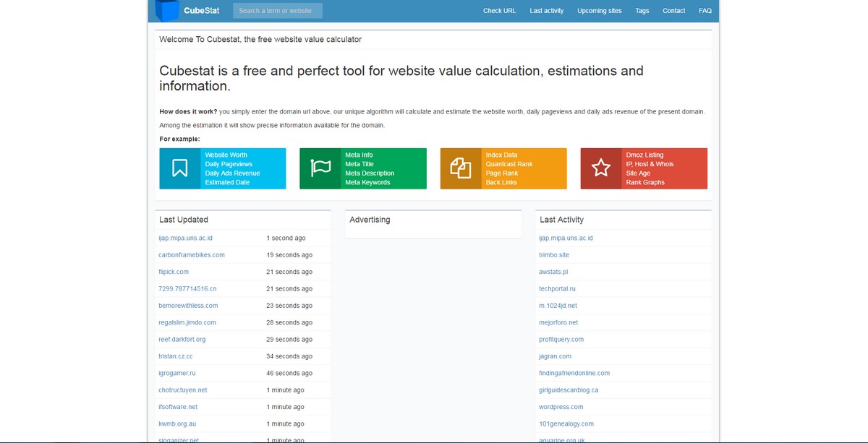This screenshot has height=443, width=868.
Task: Open jagran.com link
Action: pos(556,356)
